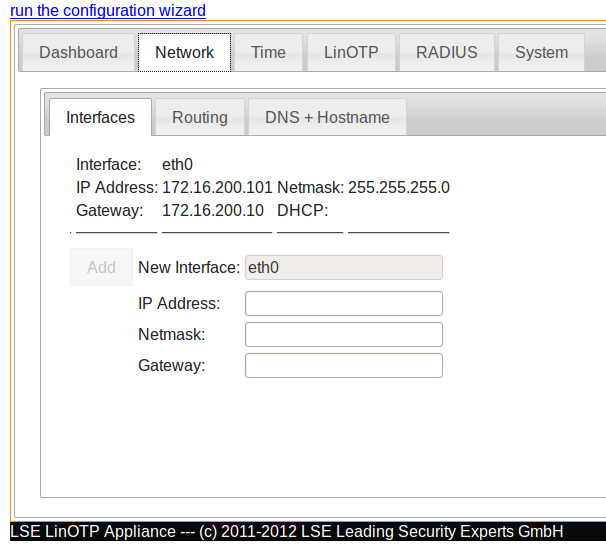Click the run the configuration wizard link
The image size is (606, 553).
pos(108,11)
